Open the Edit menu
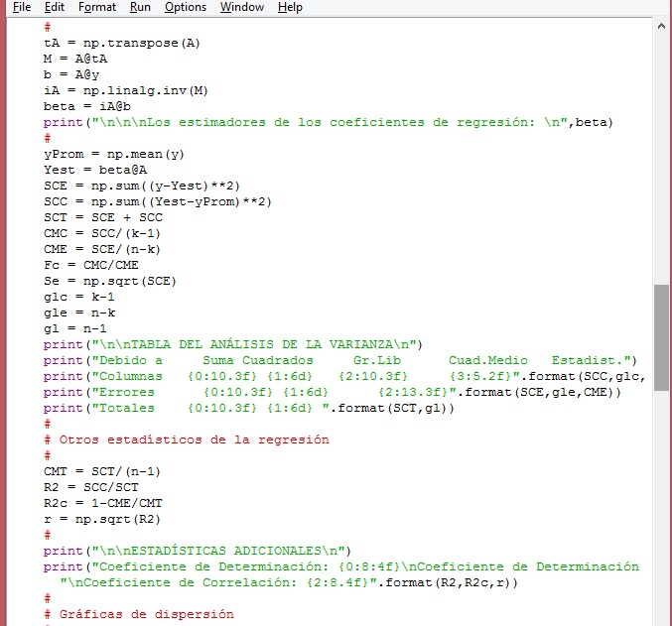The width and height of the screenshot is (672, 626). click(55, 7)
